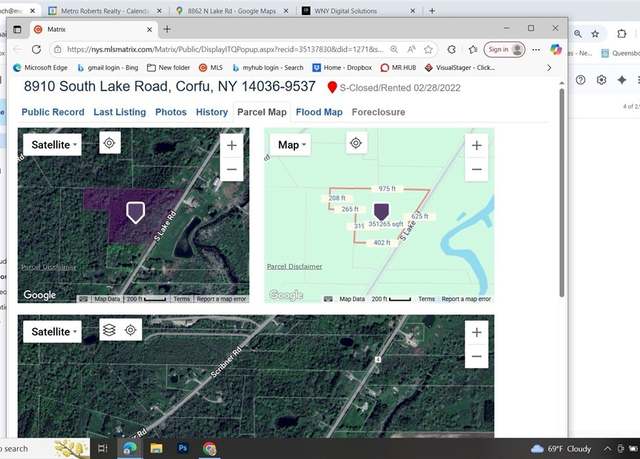Select the Parcel Map tab

tap(262, 112)
